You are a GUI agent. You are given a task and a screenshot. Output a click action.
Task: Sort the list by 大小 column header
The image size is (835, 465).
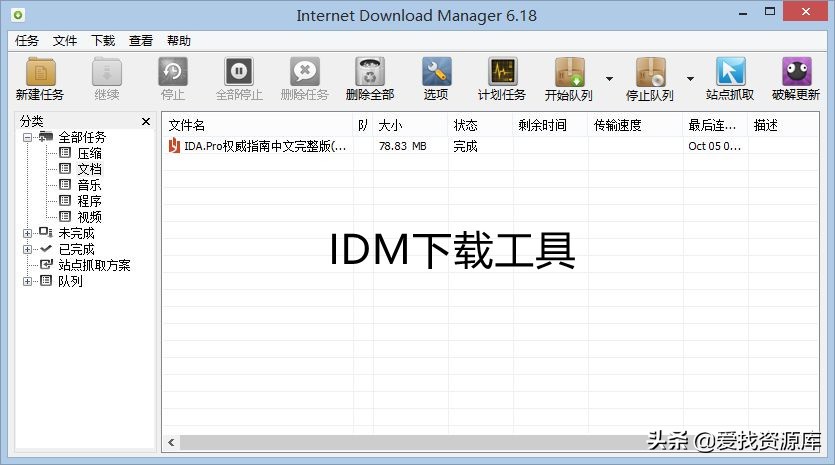pyautogui.click(x=390, y=125)
